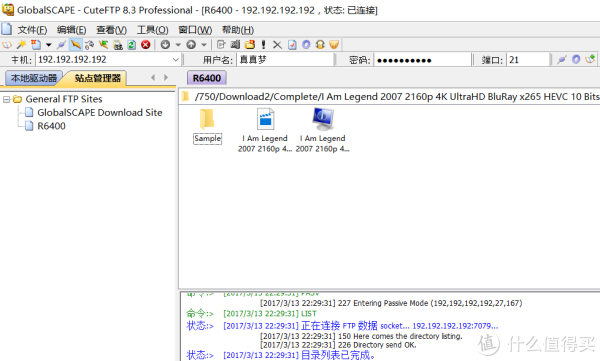This screenshot has width=600, height=361.
Task: Click the blue ring Global Options icon
Action: tap(306, 45)
